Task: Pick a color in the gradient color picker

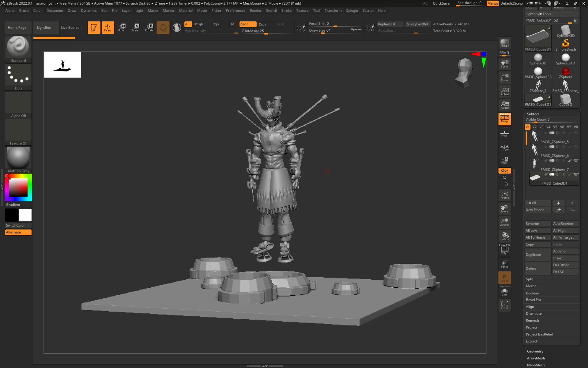Action: coord(19,187)
